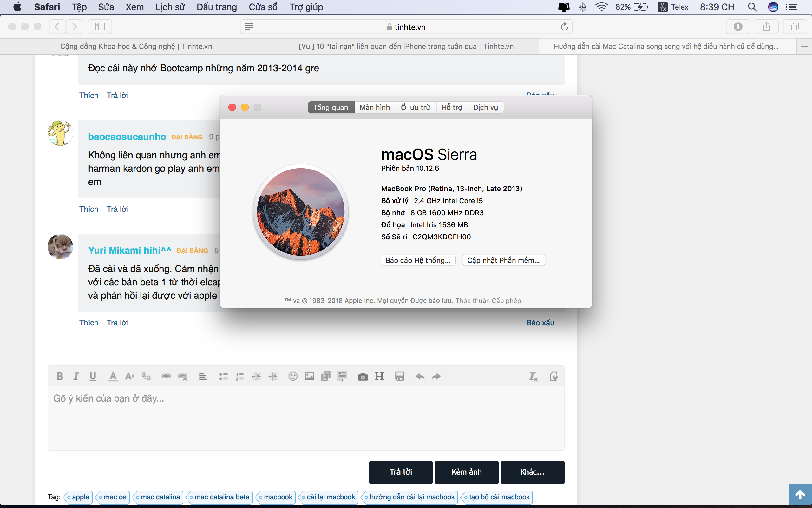Screen dimensions: 812x508
Task: Click Báo xấu under Yuri Mikami comment
Action: pyautogui.click(x=540, y=323)
